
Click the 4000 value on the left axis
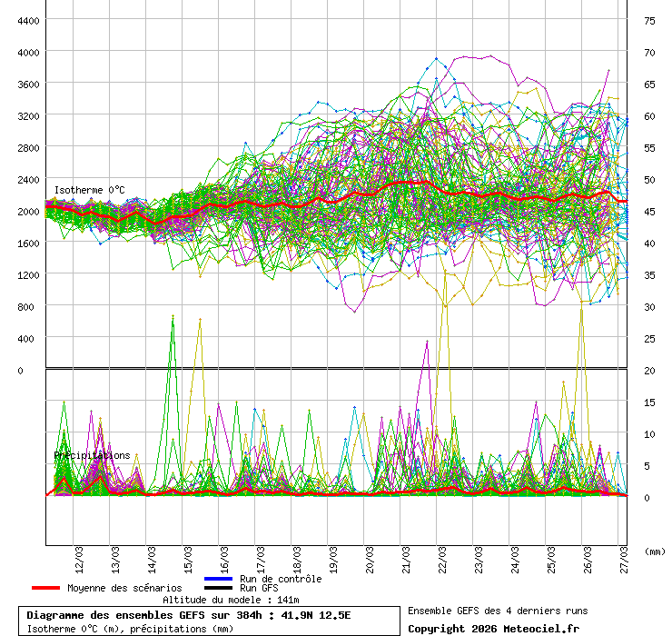point(27,53)
